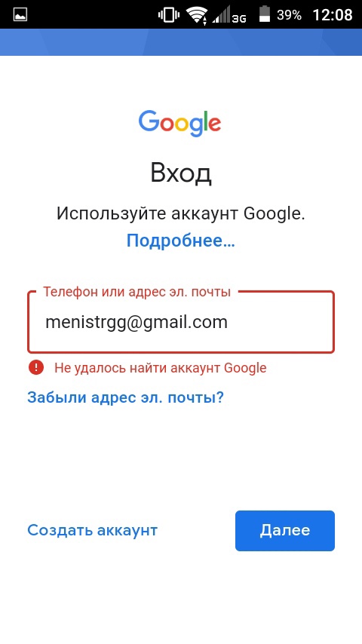The height and width of the screenshot is (644, 362).
Task: Tap the Используйте аккаунт Google text
Action: pos(181,214)
